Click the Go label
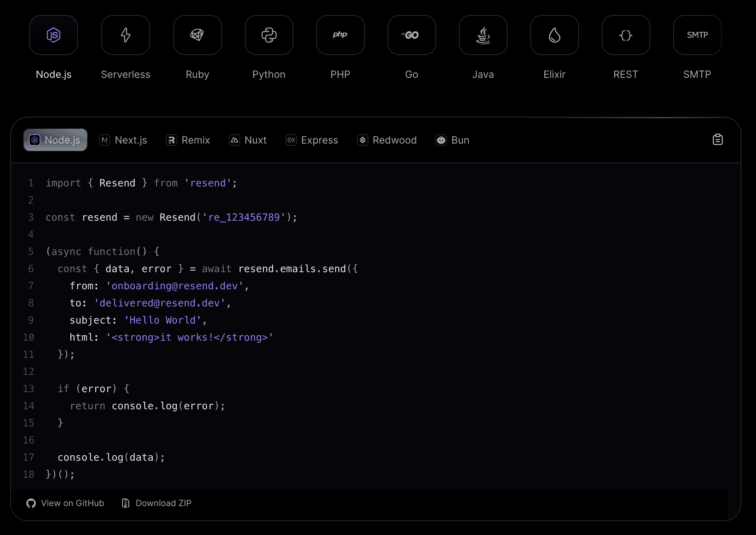 tap(412, 74)
